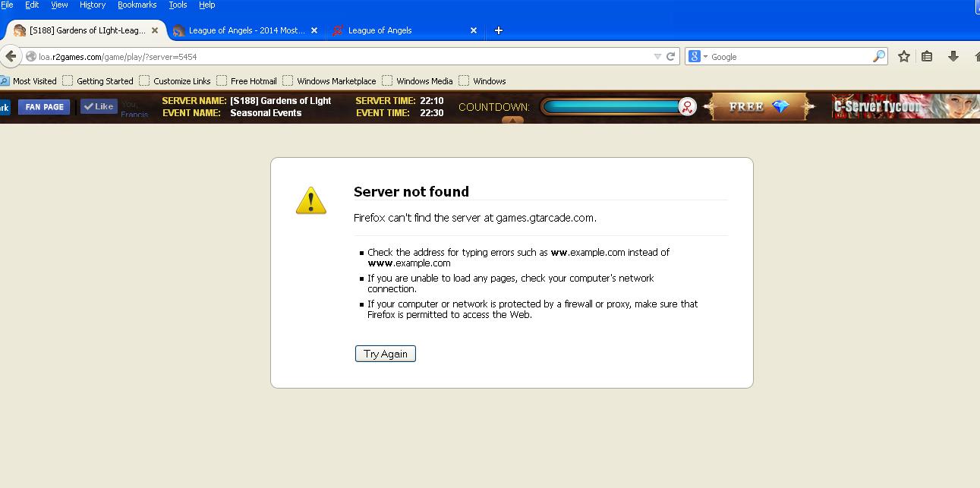Open the bookmarks list icon

tap(927, 56)
